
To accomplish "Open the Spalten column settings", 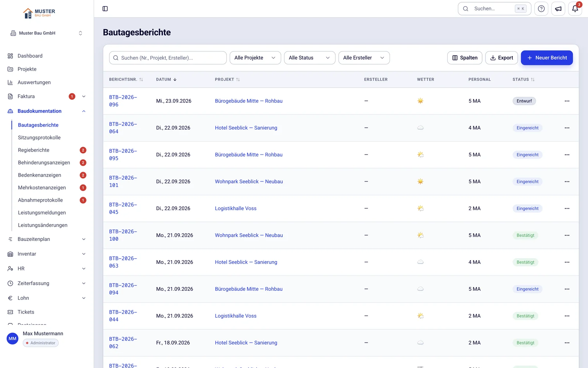I will (465, 58).
